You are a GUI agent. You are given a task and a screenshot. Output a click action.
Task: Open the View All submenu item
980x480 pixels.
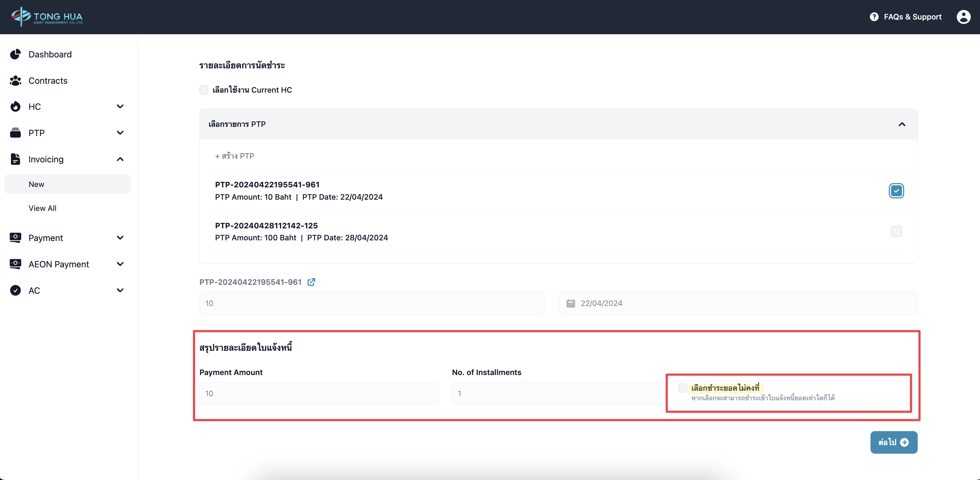[42, 208]
